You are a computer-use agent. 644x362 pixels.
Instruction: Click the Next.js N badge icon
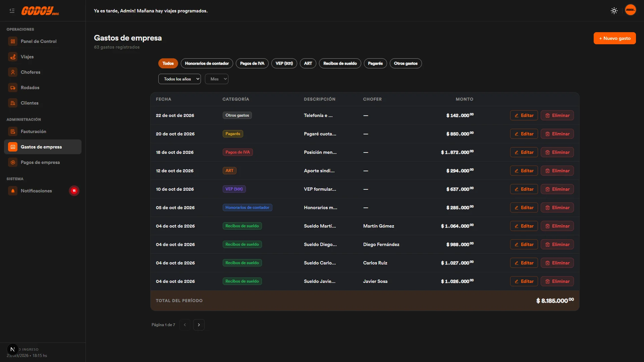pyautogui.click(x=12, y=349)
